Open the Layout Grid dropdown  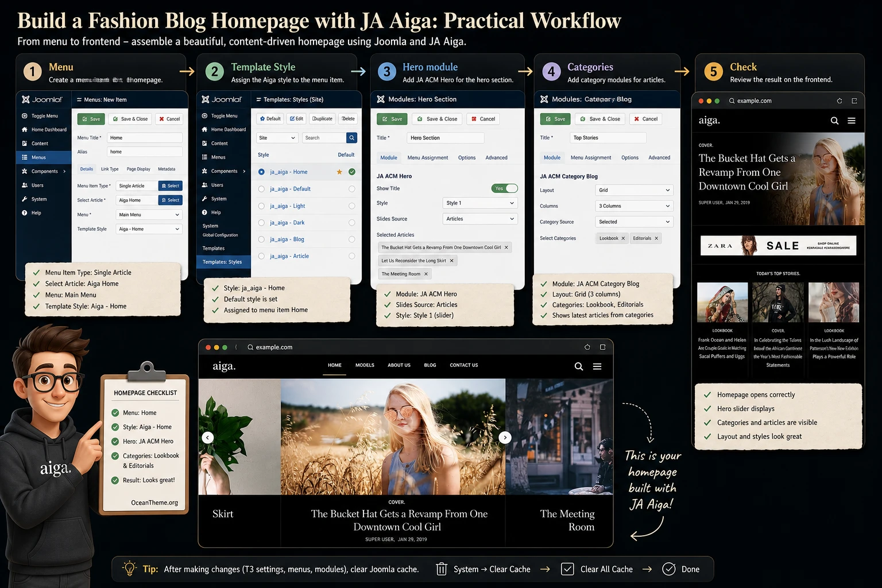click(x=634, y=190)
